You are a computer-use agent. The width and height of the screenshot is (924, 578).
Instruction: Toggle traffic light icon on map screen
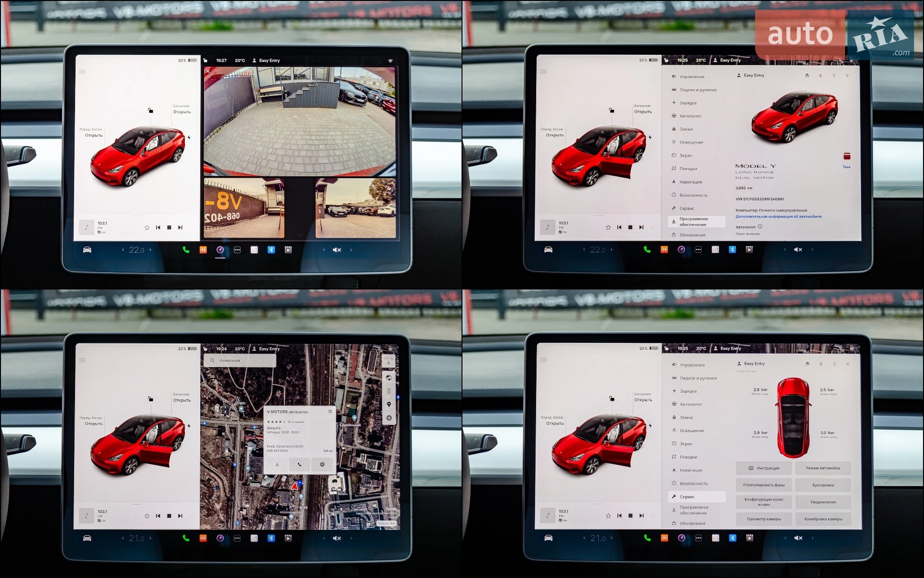pyautogui.click(x=389, y=391)
